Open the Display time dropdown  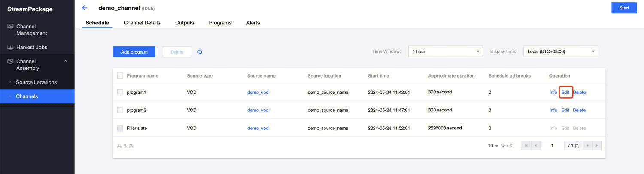560,51
